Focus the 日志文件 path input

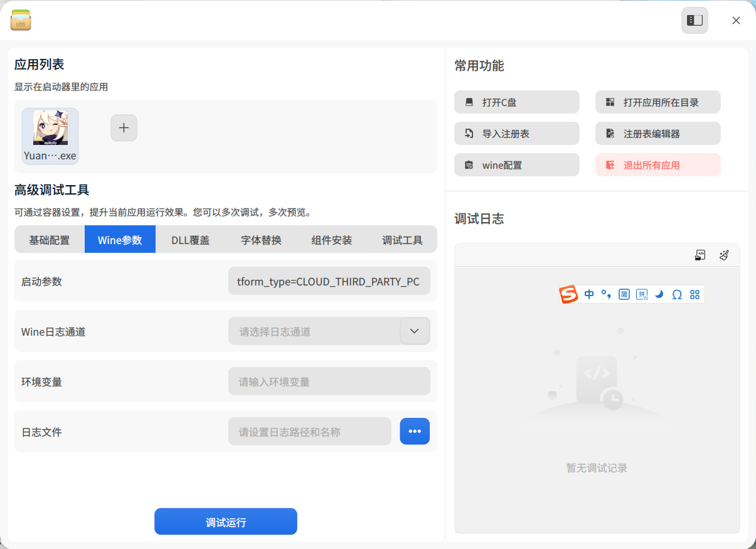coord(310,432)
